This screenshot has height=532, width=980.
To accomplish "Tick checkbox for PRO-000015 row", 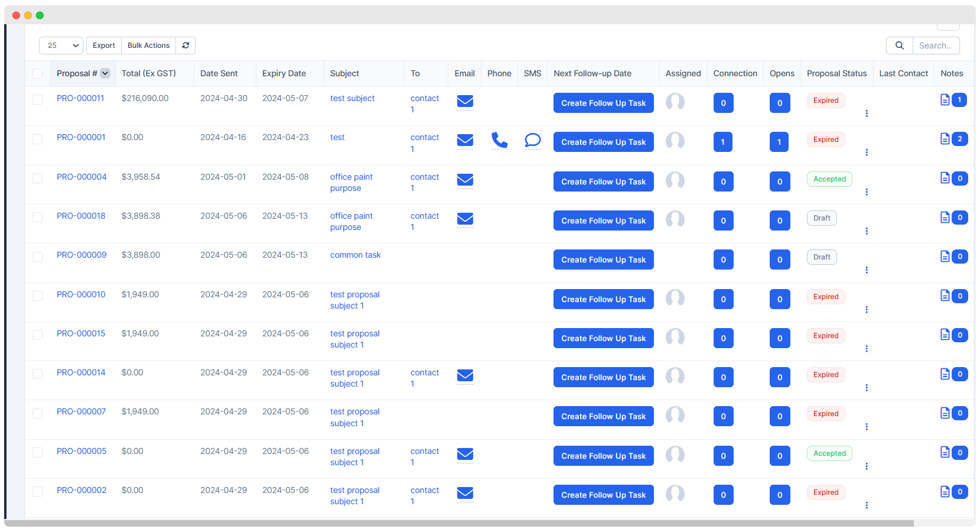I will pyautogui.click(x=37, y=335).
